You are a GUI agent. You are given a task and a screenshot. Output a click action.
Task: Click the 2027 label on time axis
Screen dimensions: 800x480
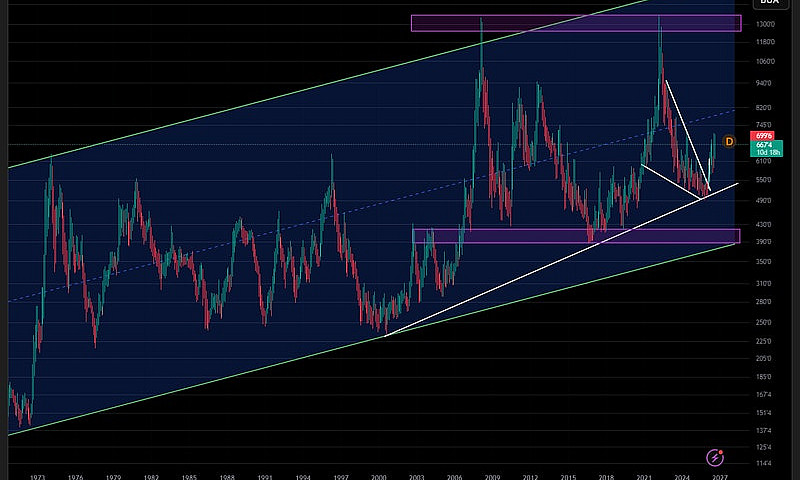coord(720,477)
